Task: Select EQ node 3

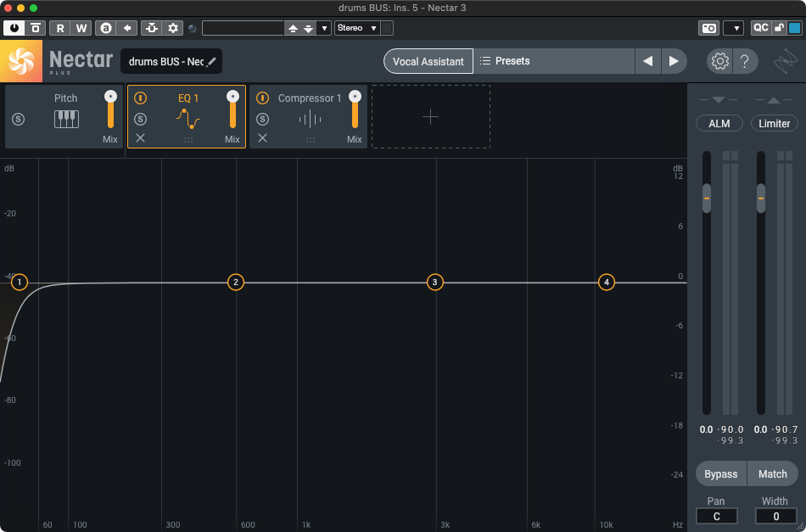Action: tap(435, 283)
